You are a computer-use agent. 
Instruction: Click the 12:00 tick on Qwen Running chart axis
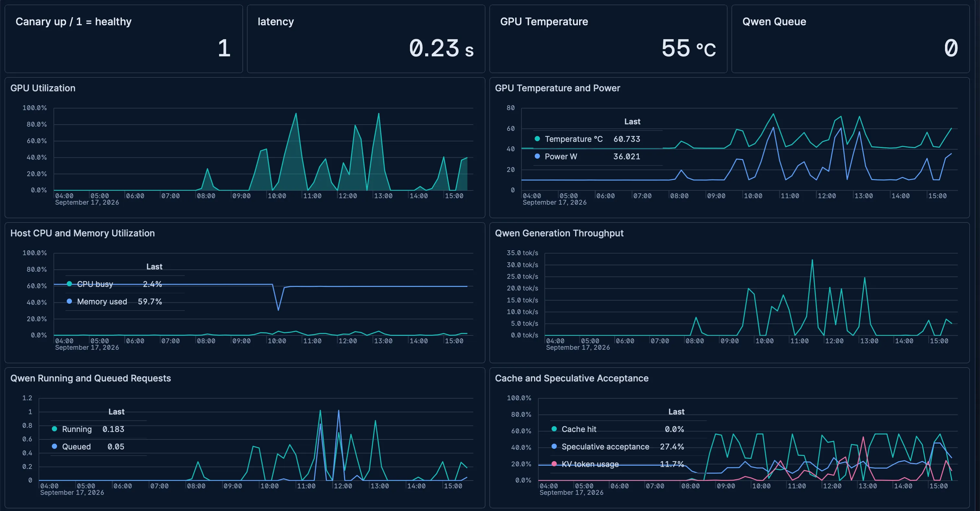(343, 486)
